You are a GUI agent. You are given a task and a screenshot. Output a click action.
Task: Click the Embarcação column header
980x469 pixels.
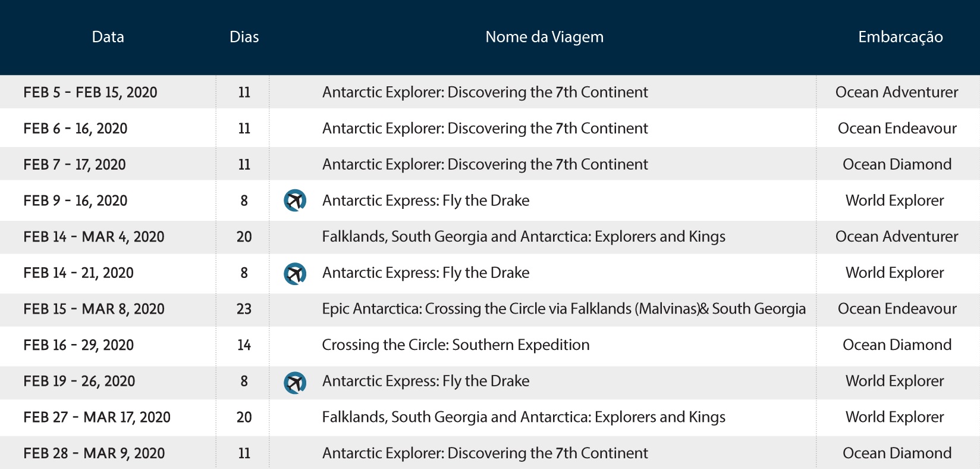[x=900, y=37]
